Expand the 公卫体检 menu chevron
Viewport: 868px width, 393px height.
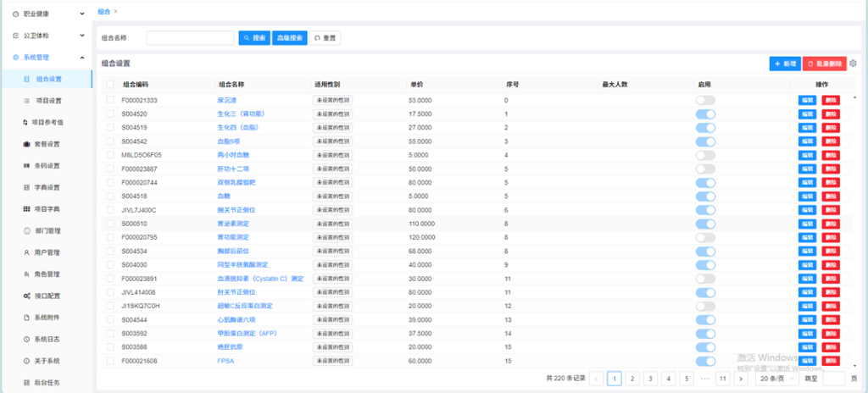pyautogui.click(x=82, y=36)
